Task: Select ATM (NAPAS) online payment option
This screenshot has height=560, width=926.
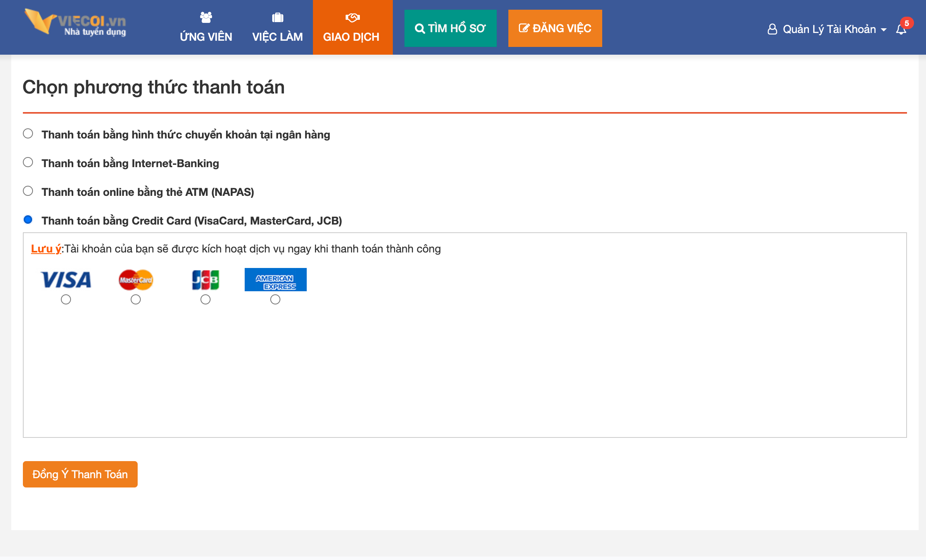Action: point(28,191)
